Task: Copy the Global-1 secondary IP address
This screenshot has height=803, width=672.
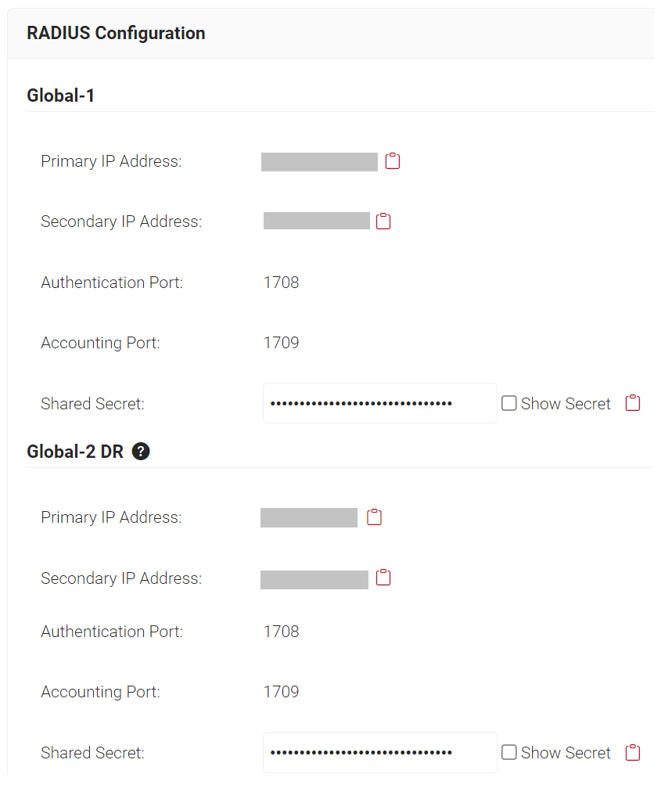Action: [x=383, y=221]
